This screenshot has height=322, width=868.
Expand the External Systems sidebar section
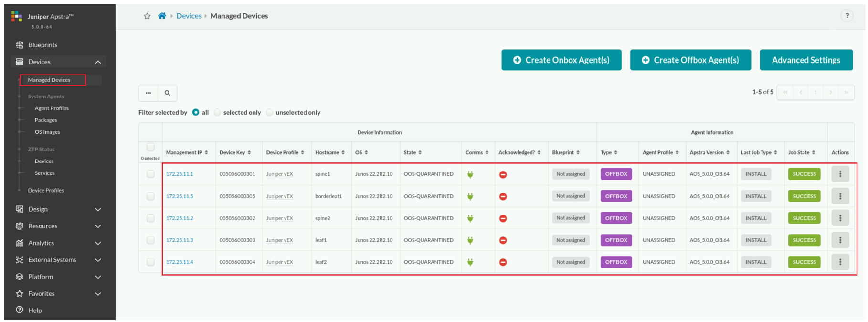coord(98,260)
